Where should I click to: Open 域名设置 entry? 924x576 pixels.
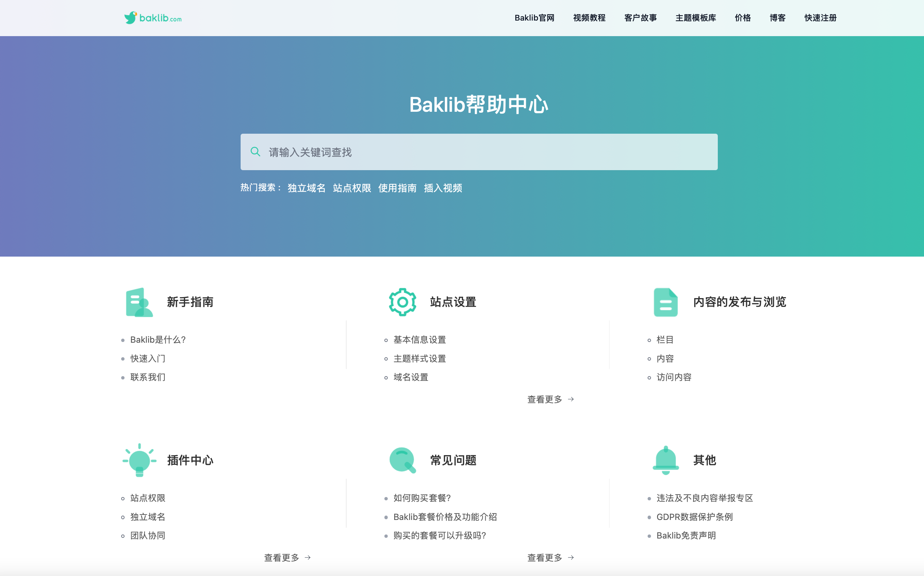[x=411, y=377]
